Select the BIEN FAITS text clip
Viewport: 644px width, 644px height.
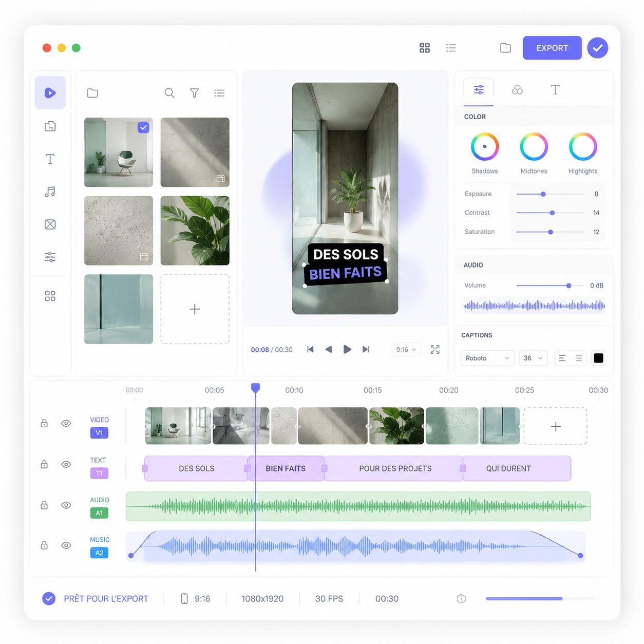tap(286, 468)
